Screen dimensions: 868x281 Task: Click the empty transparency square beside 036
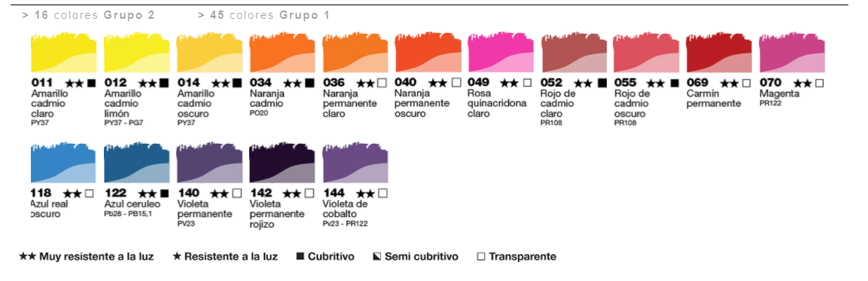coord(382,83)
